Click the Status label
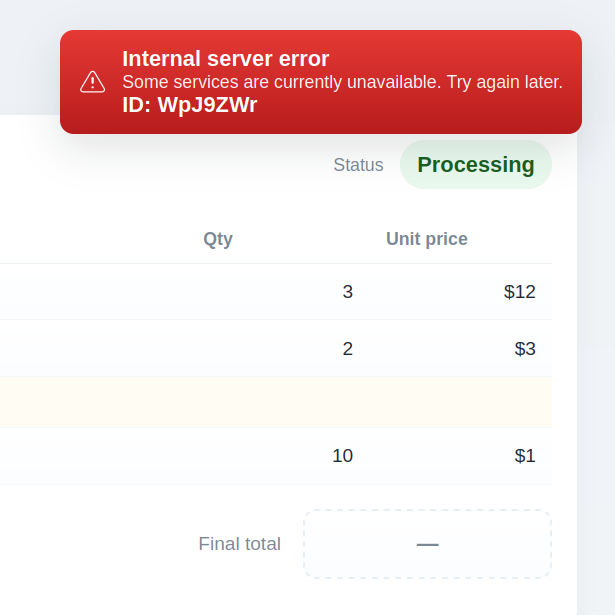Image resolution: width=616 pixels, height=616 pixels. click(x=358, y=165)
